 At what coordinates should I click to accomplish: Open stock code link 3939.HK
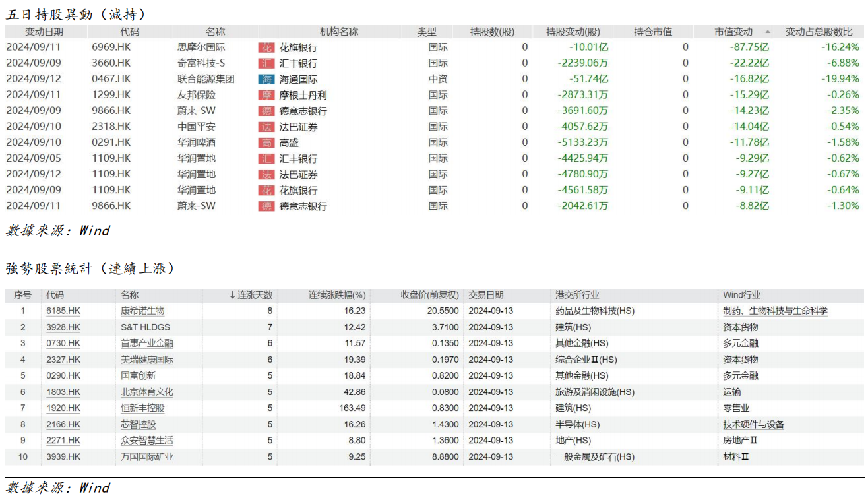(x=63, y=456)
